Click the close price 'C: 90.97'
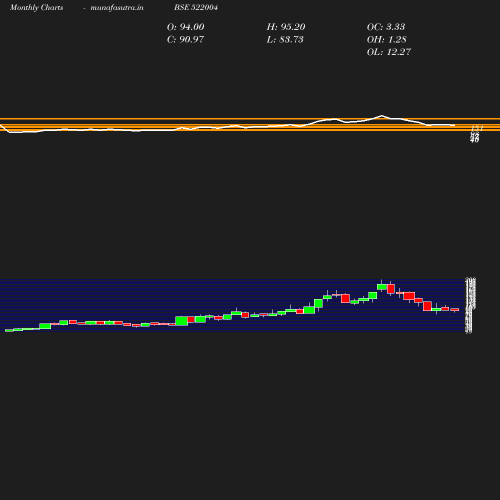The width and height of the screenshot is (500, 500). pos(185,40)
